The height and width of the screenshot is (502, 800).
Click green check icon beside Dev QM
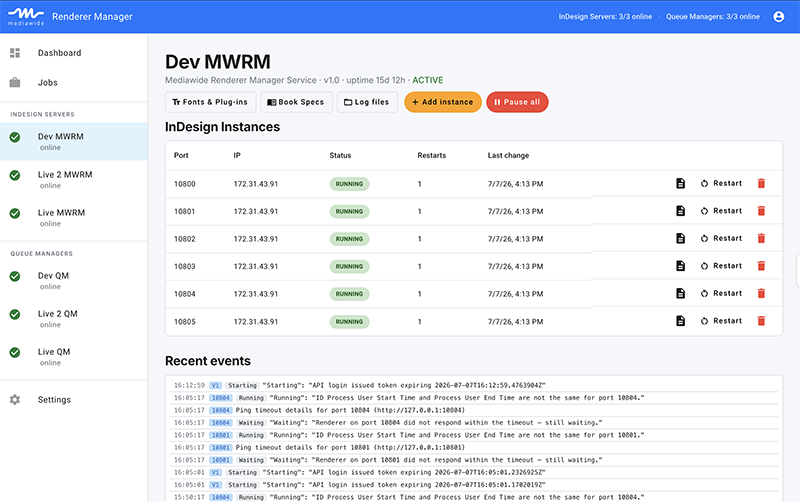(x=15, y=276)
